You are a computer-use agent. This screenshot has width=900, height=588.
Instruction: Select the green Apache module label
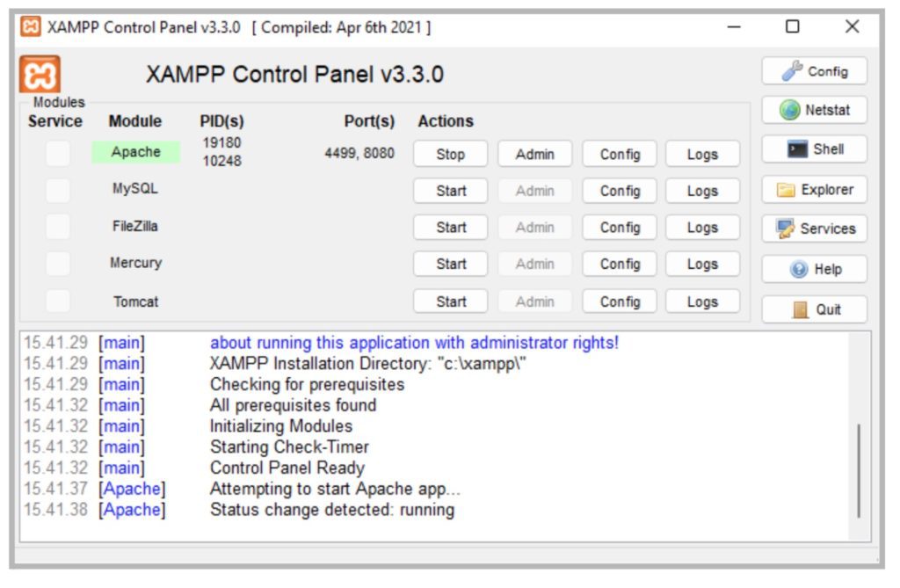(x=135, y=152)
